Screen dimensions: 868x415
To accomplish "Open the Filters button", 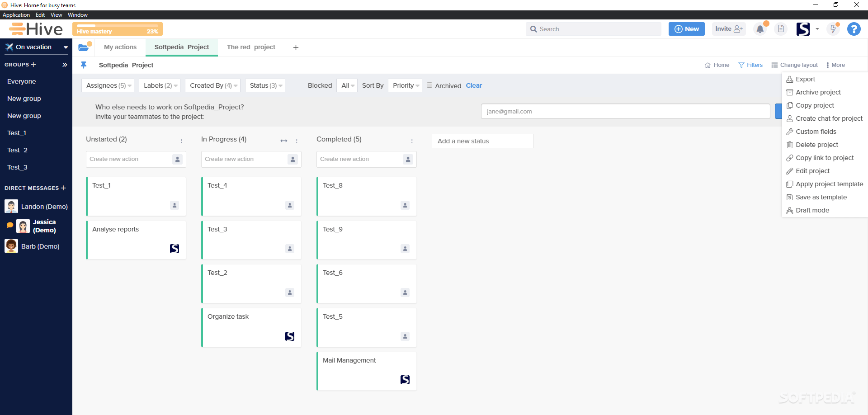I will coord(750,65).
